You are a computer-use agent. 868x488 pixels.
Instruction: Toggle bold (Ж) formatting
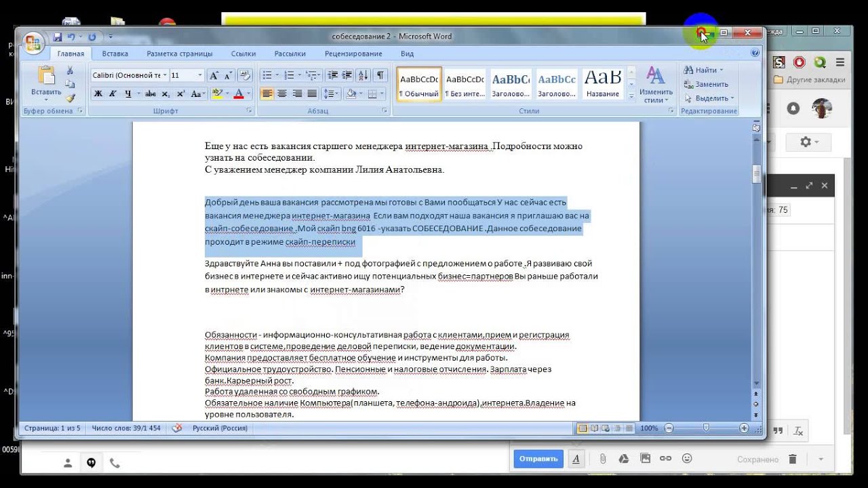(x=98, y=94)
